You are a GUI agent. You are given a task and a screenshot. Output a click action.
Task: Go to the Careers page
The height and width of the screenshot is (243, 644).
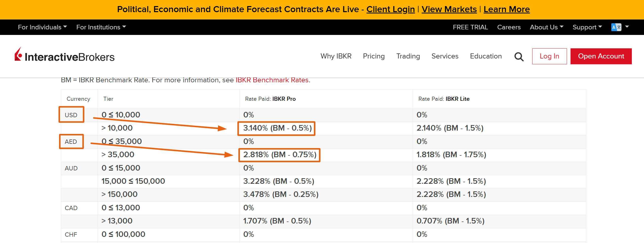click(509, 27)
